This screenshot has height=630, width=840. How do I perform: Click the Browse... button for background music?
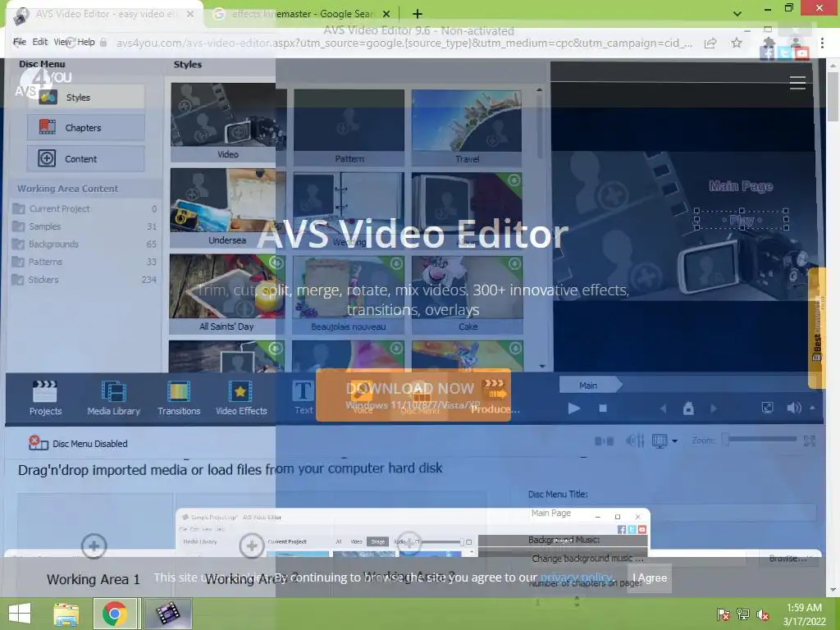pyautogui.click(x=787, y=558)
